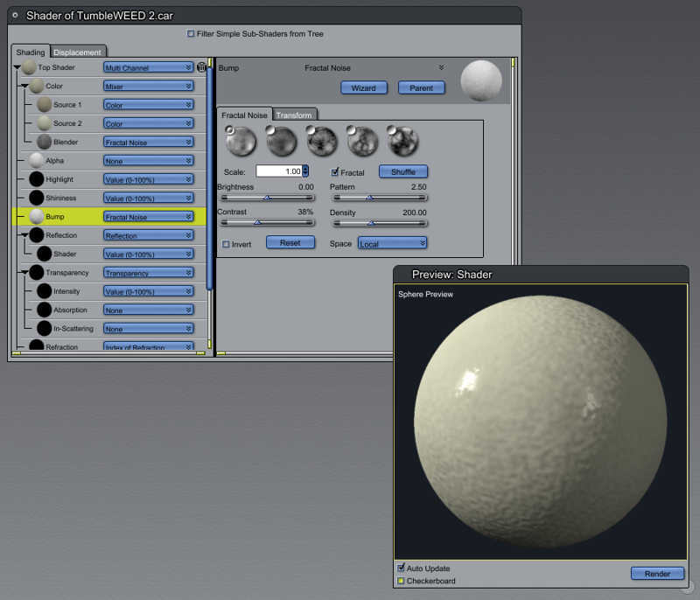This screenshot has height=600, width=700.
Task: Enable the Invert checkbox
Action: coord(226,245)
